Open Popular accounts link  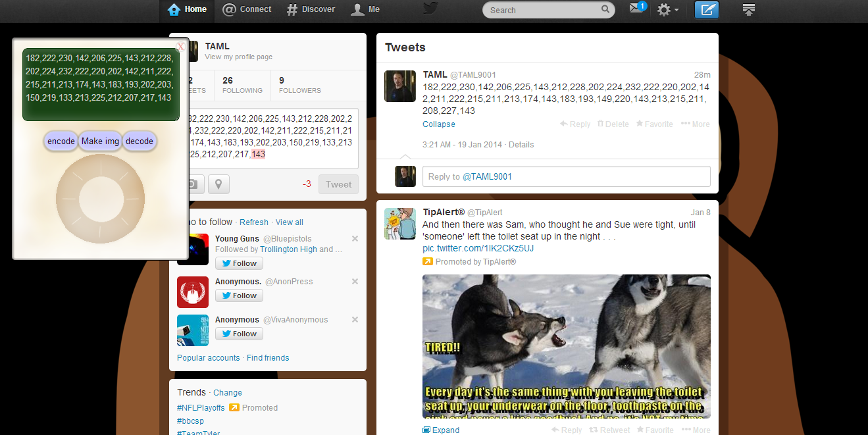click(x=209, y=358)
